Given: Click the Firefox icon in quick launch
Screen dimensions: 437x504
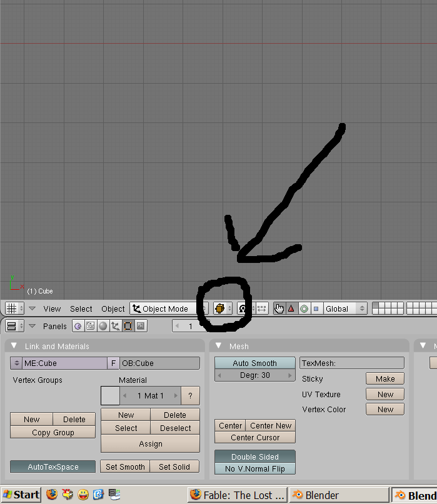Looking at the screenshot, I should 52,495.
